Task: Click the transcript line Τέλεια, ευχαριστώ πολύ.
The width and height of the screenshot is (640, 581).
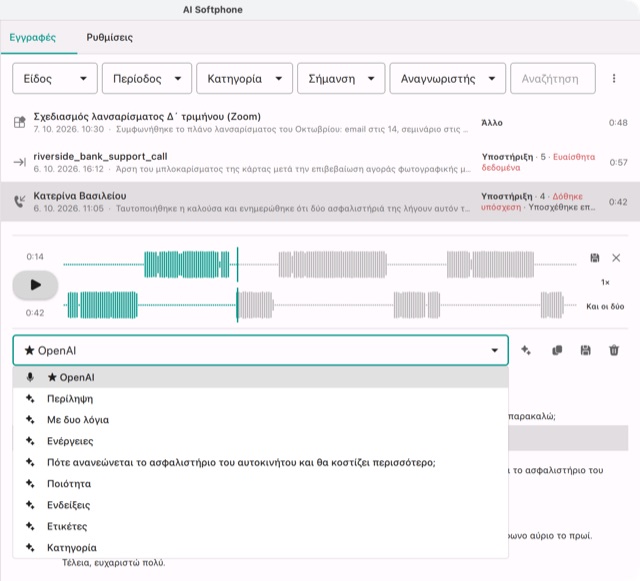Action: pos(113,563)
